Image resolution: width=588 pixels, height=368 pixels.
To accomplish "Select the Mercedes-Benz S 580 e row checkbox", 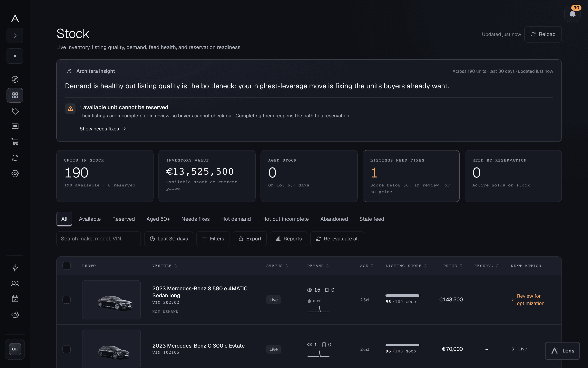I will (x=67, y=300).
